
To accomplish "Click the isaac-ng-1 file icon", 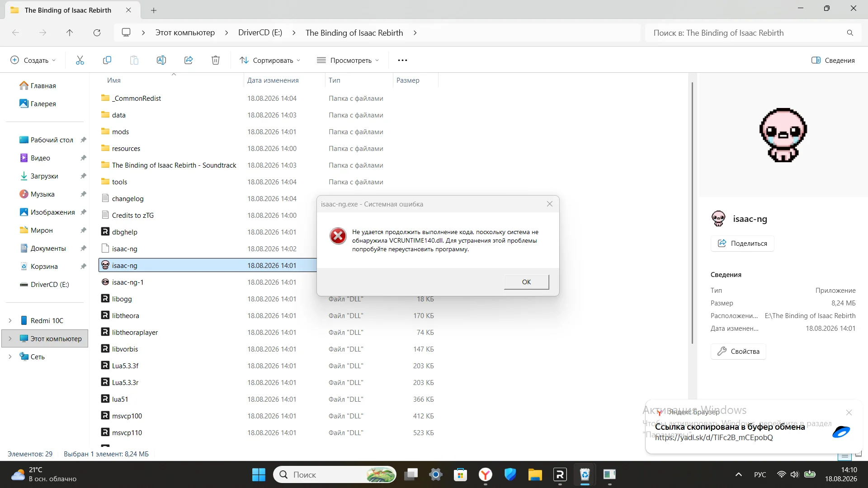I will (x=105, y=282).
